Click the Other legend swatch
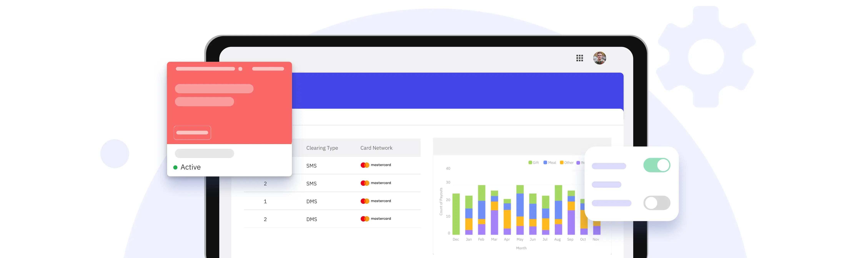Image resolution: width=868 pixels, height=258 pixels. point(561,163)
